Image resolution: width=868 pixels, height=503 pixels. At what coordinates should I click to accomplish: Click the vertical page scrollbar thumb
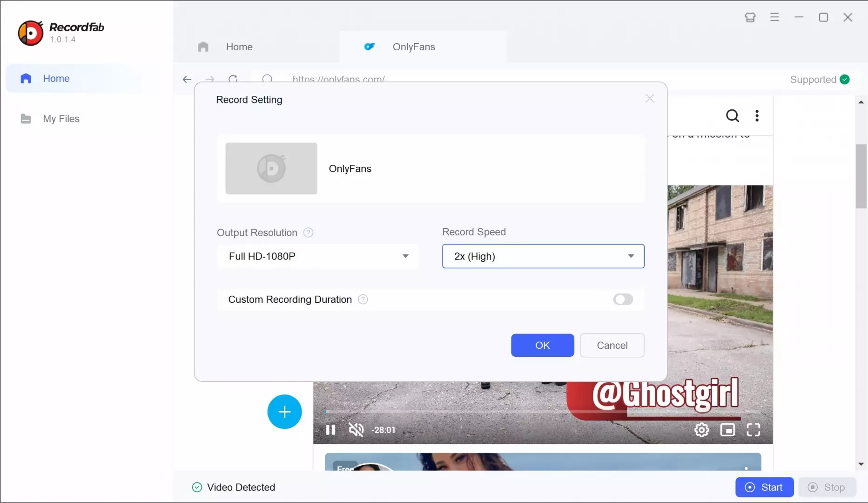(x=861, y=176)
